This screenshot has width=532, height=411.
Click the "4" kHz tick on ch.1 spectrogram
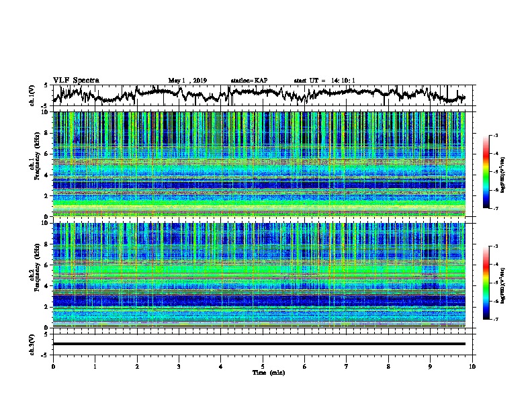click(47, 175)
